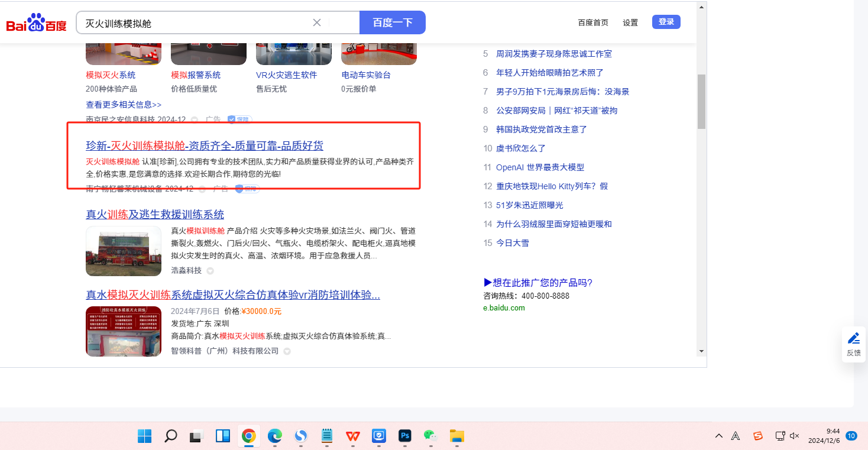868x450 pixels.
Task: Expand the dropdown arrow beside 智领科普（广州）科技有限公司
Action: click(287, 351)
